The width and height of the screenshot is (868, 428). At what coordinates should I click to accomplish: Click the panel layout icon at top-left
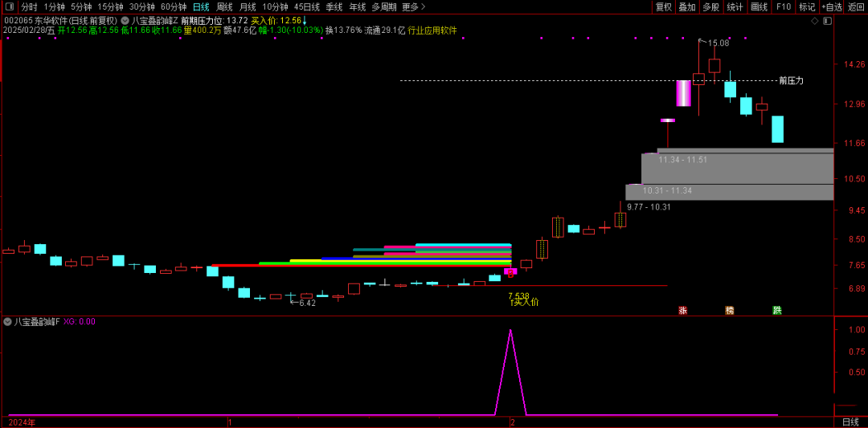point(10,6)
